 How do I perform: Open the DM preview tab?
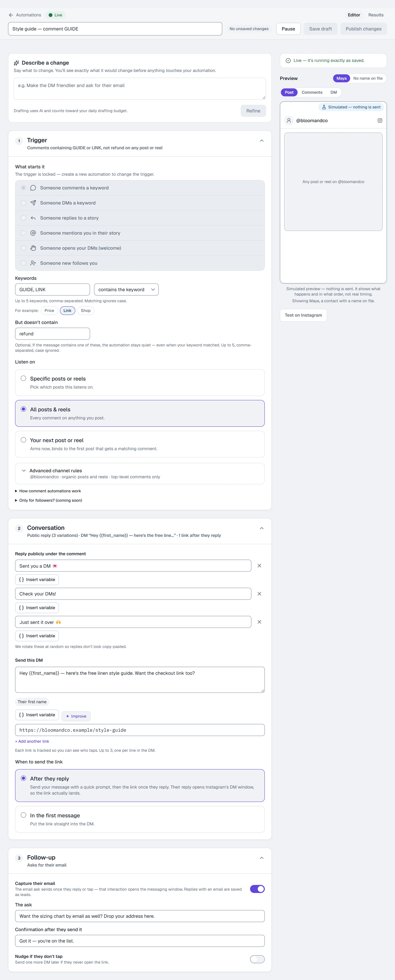point(333,92)
